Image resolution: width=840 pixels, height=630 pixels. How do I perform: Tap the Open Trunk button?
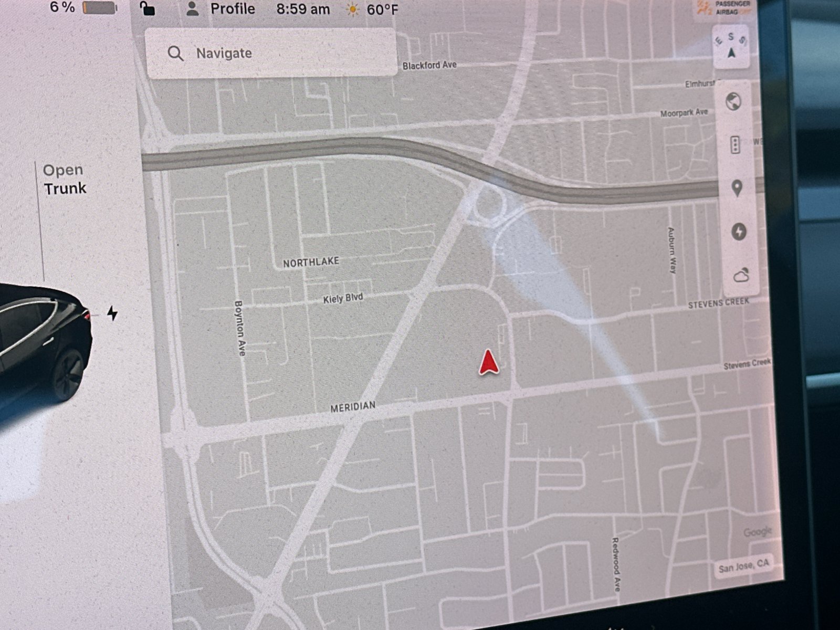pyautogui.click(x=64, y=179)
